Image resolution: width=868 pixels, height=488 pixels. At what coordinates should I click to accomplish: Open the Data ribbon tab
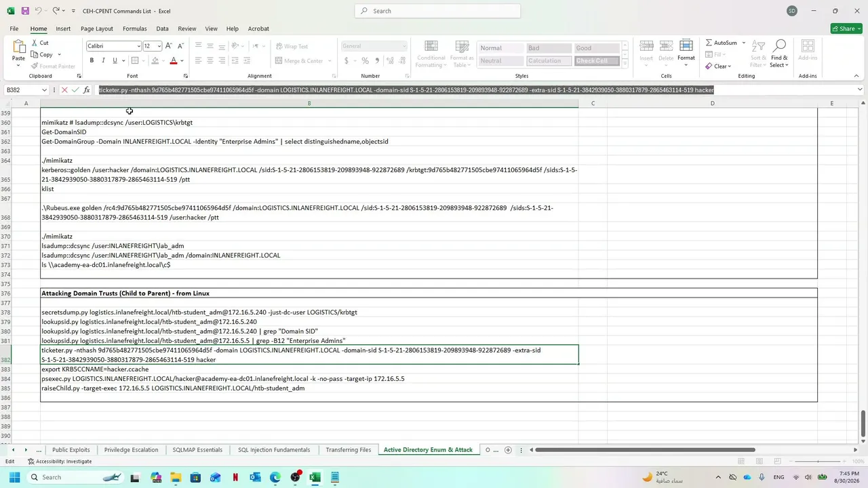(x=162, y=28)
